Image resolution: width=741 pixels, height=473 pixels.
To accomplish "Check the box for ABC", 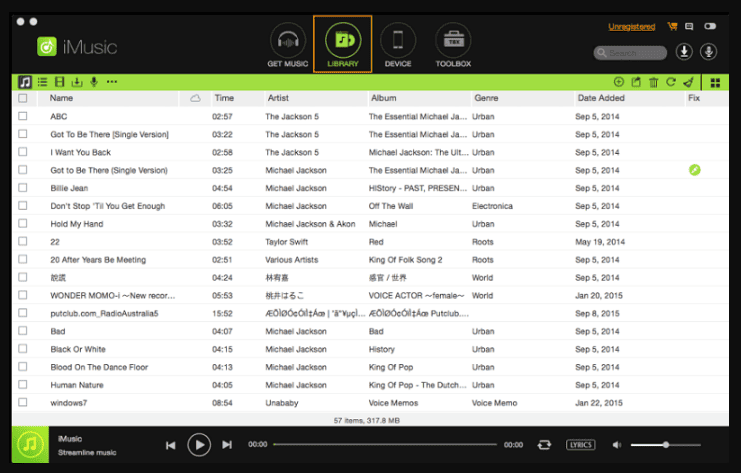I will (x=22, y=116).
